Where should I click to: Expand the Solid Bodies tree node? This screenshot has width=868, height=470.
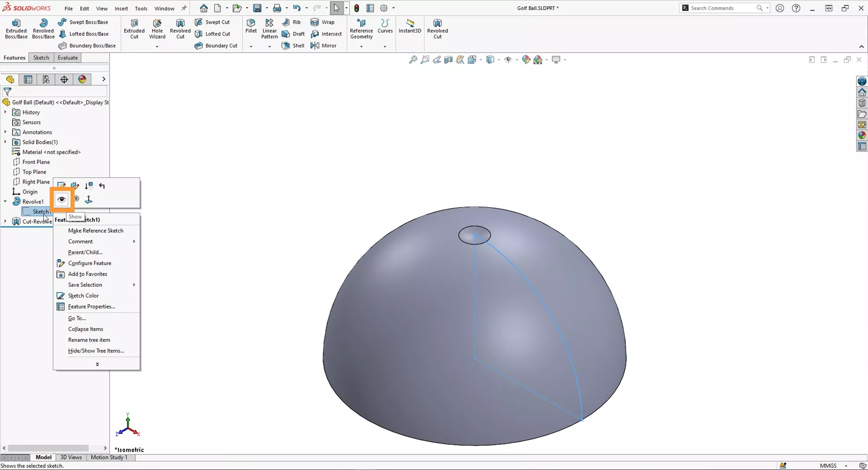point(5,142)
